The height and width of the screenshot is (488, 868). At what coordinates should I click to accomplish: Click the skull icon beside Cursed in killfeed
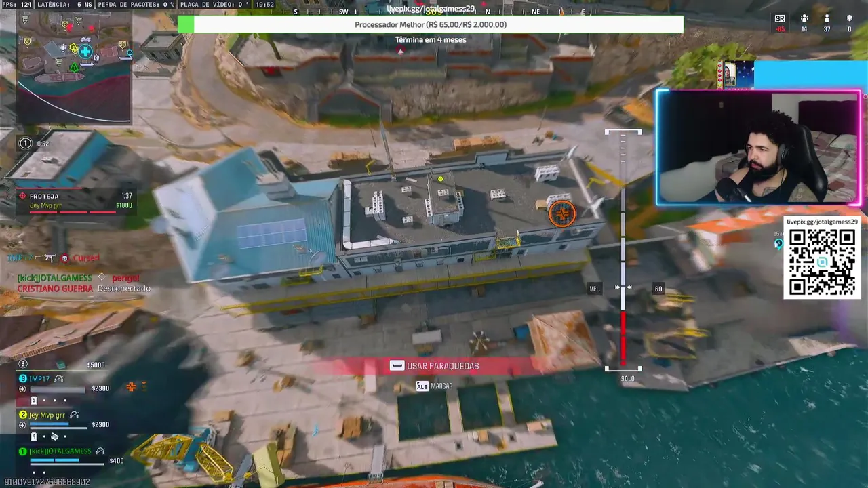[x=65, y=258]
